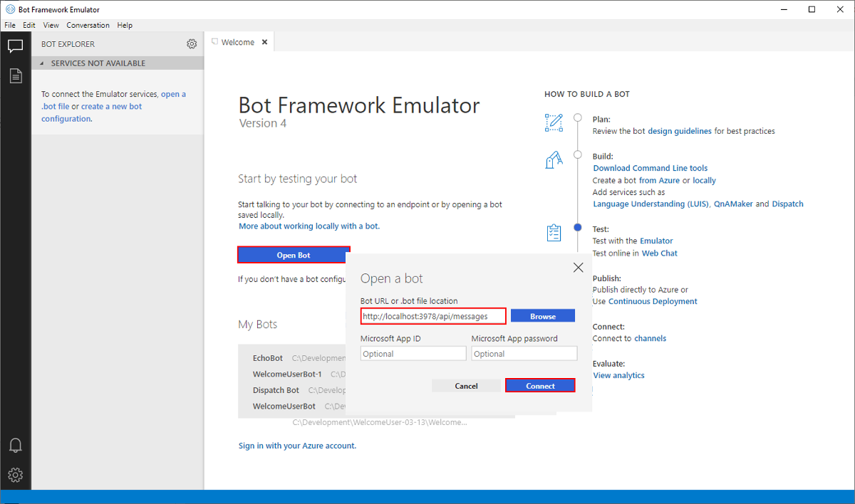The height and width of the screenshot is (504, 855).
Task: Close the Open a bot dialog
Action: pyautogui.click(x=579, y=268)
